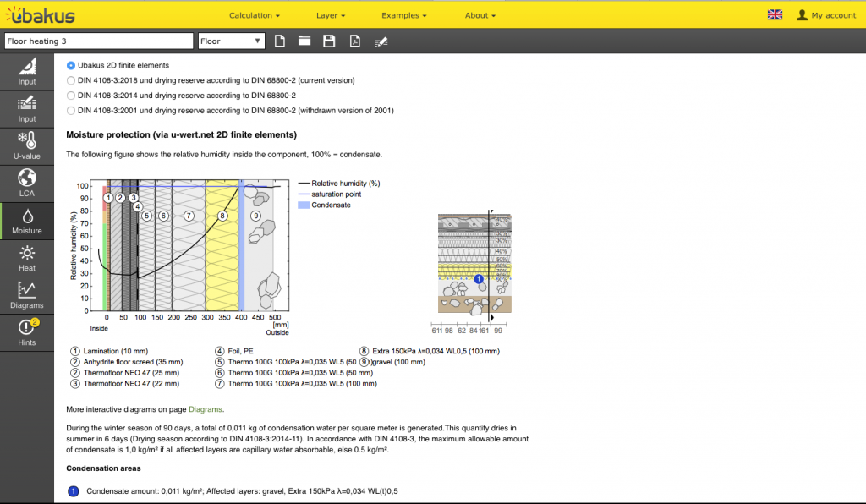Expand the Examples dropdown menu

coord(403,15)
